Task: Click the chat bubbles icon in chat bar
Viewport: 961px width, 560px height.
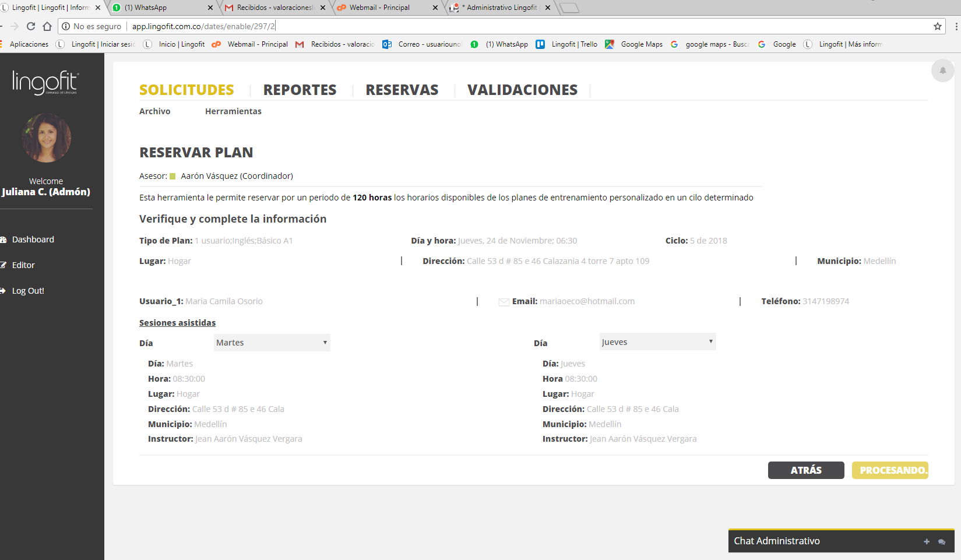Action: click(x=942, y=541)
